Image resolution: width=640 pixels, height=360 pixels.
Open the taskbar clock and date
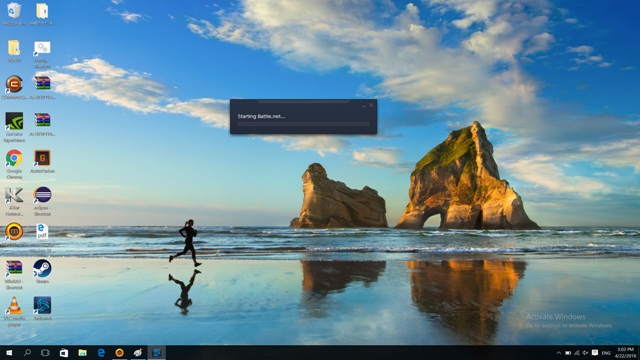(626, 353)
